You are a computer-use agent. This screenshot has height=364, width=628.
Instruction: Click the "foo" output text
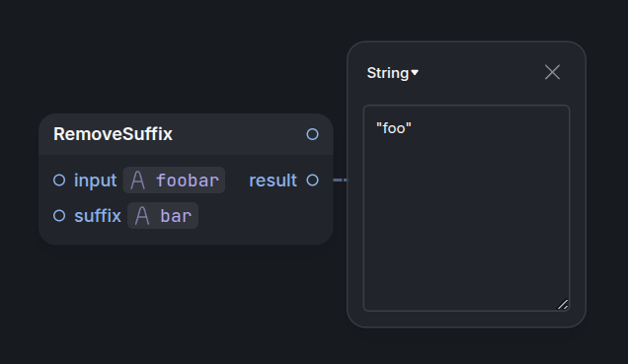click(394, 128)
